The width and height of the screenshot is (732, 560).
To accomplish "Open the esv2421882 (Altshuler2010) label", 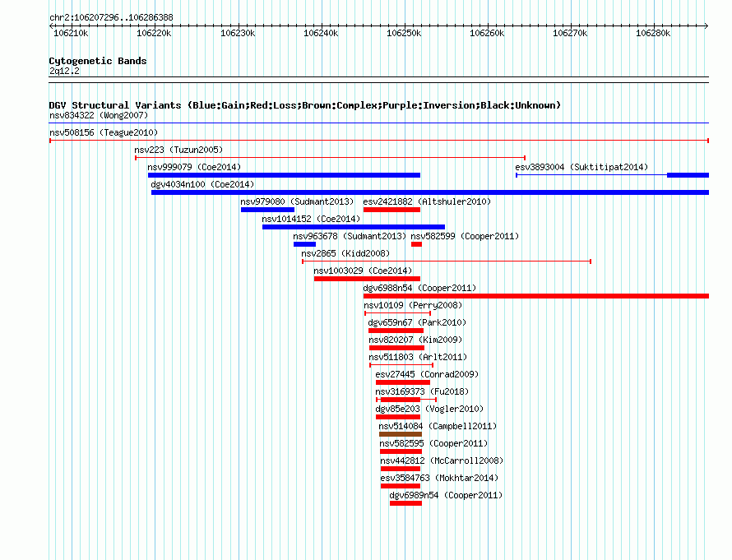I will click(x=427, y=201).
